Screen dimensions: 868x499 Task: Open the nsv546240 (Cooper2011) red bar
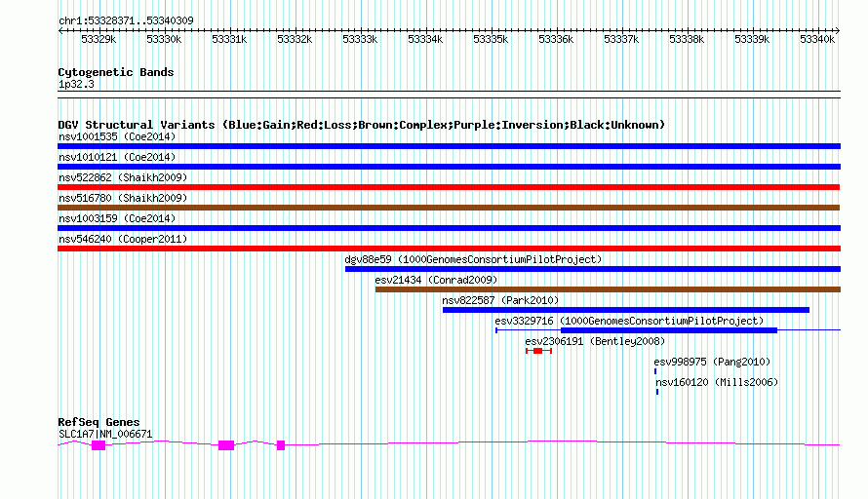(x=449, y=249)
